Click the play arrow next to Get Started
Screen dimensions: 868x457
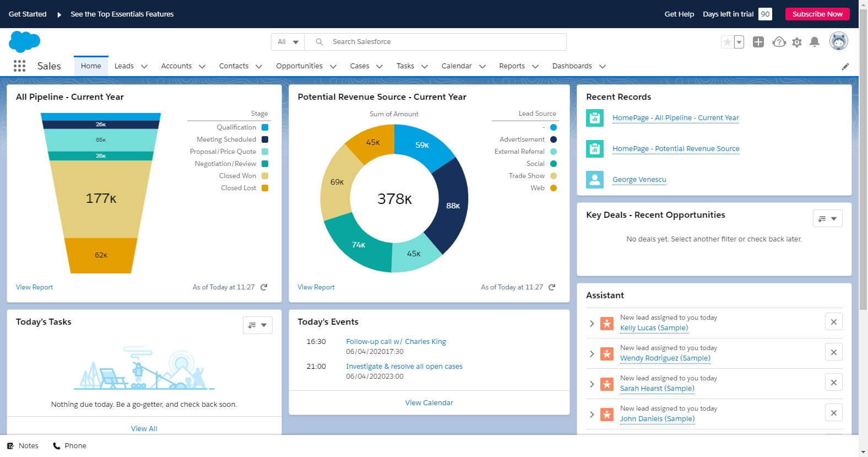tap(59, 14)
